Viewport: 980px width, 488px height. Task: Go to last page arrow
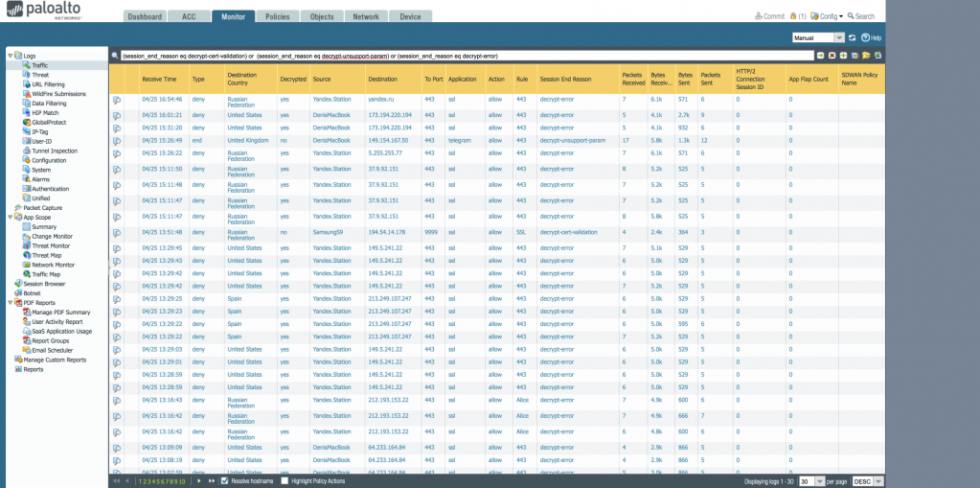(212, 481)
